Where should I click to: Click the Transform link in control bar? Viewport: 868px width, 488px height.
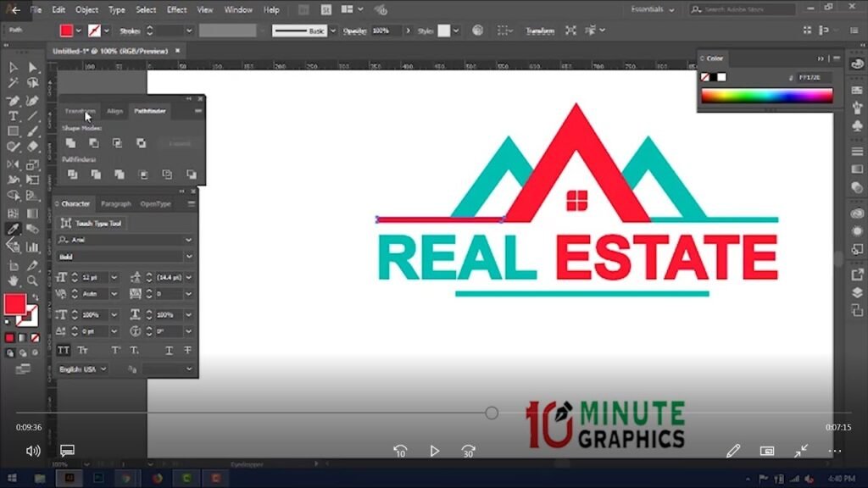tap(539, 30)
